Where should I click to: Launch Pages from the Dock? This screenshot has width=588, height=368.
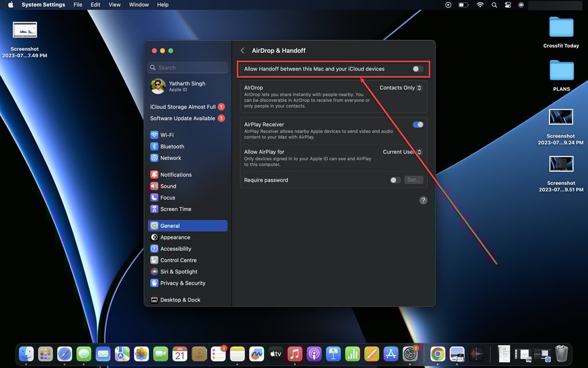372,354
